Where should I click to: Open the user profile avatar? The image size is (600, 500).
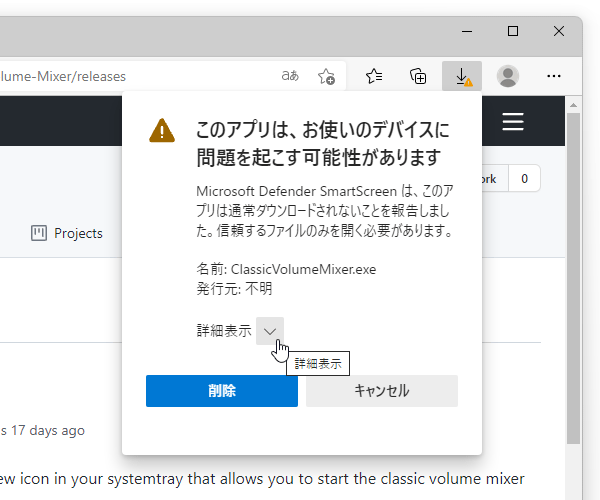pyautogui.click(x=507, y=76)
